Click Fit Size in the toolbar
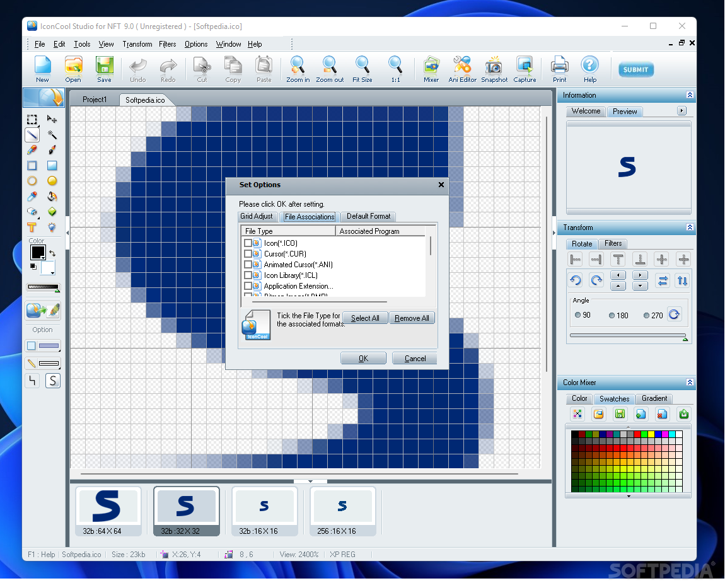This screenshot has height=588, width=725. pos(362,69)
